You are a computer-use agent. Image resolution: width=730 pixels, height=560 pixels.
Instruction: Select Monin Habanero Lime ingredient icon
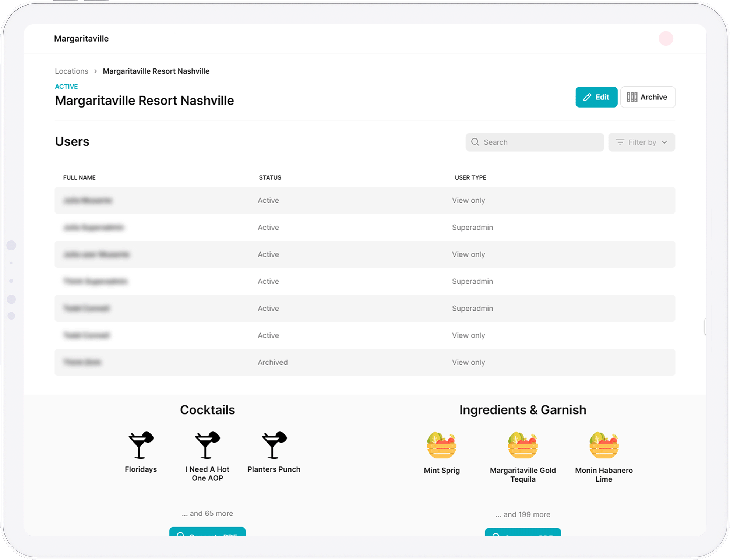[x=604, y=445]
